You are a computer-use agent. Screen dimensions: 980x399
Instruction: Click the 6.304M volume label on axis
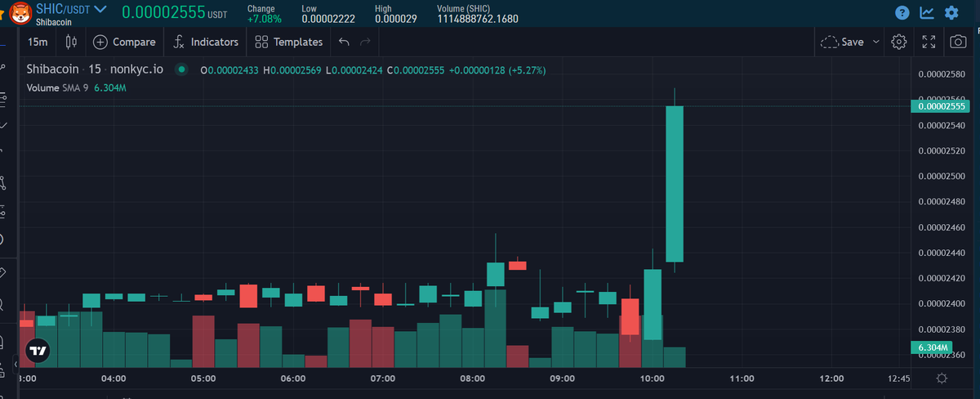pos(932,347)
